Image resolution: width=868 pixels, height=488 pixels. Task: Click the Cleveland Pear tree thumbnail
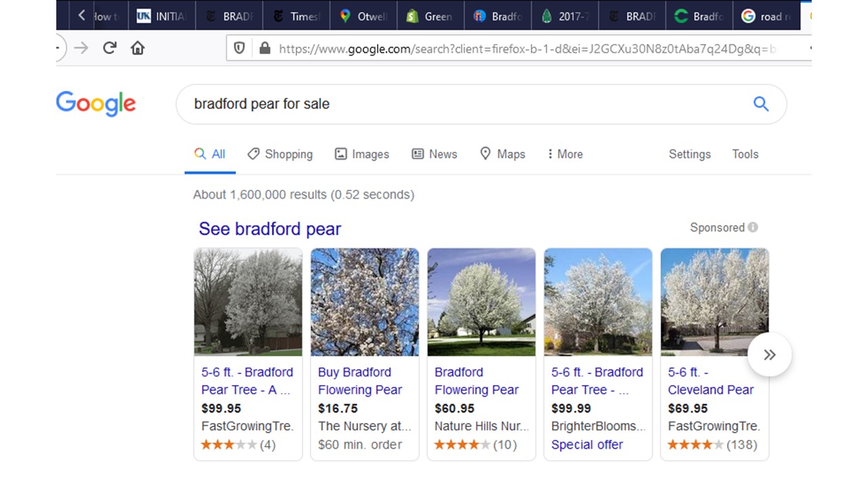[x=714, y=302]
